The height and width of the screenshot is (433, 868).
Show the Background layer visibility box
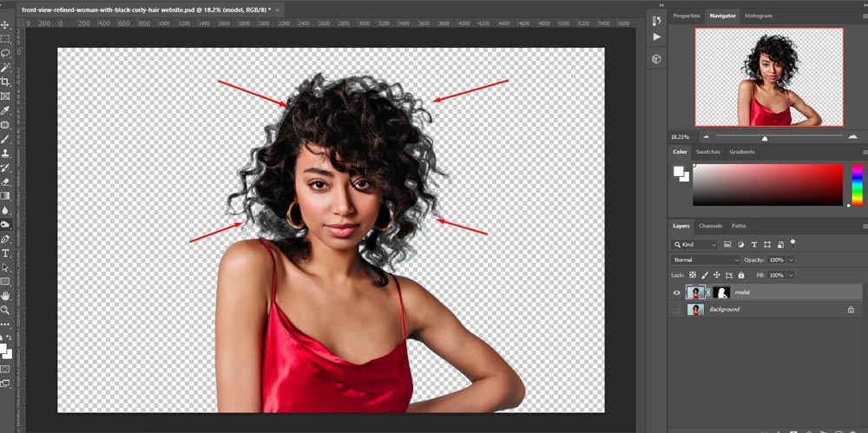[676, 310]
